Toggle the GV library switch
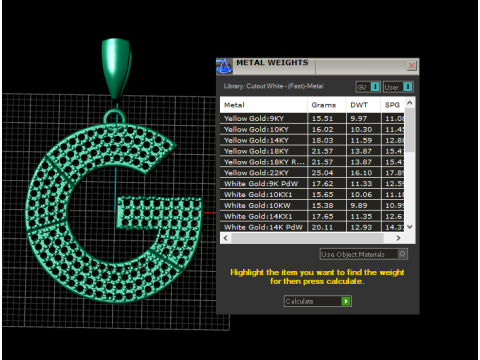 point(368,87)
